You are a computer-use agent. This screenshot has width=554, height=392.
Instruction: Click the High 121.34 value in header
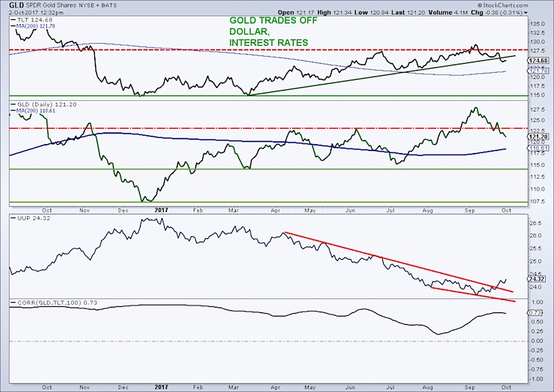click(333, 12)
